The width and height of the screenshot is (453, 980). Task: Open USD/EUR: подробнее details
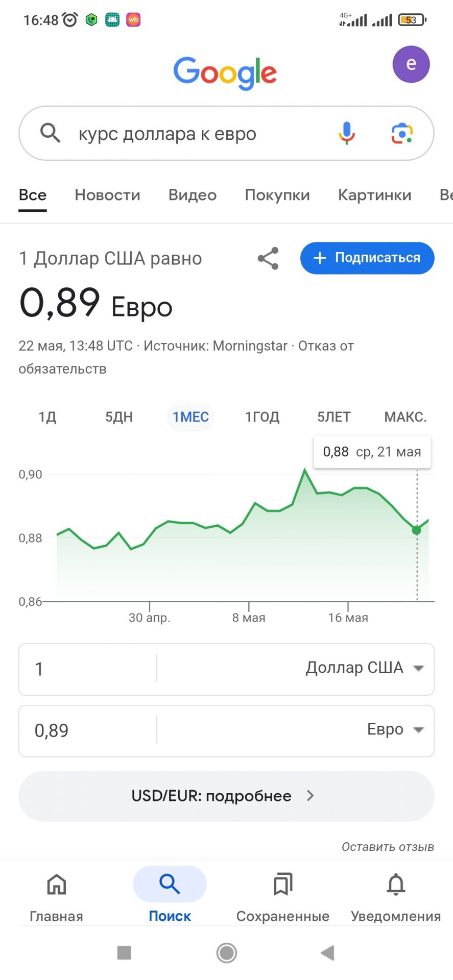tap(226, 796)
